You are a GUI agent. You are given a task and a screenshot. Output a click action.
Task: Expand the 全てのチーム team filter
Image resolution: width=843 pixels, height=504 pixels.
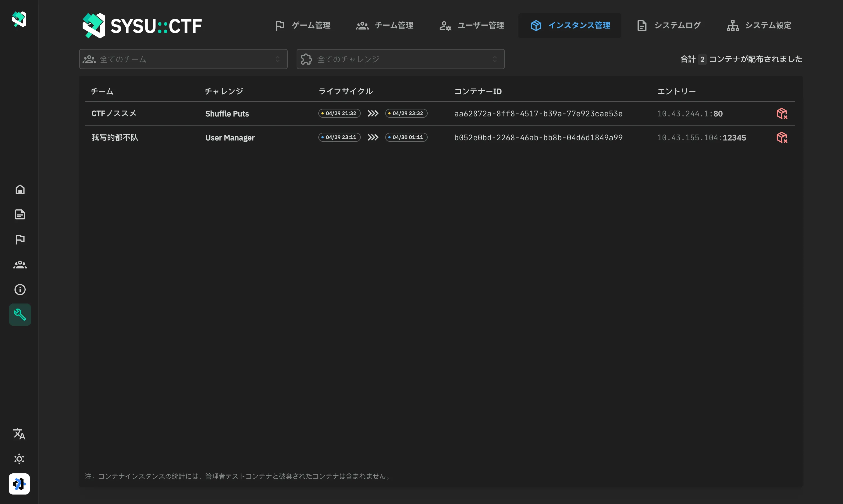(183, 59)
